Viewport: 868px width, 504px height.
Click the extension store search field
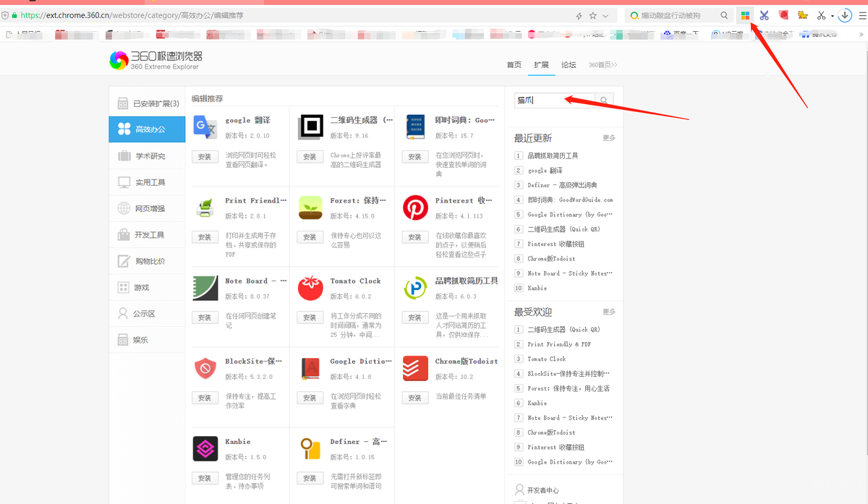pyautogui.click(x=555, y=100)
